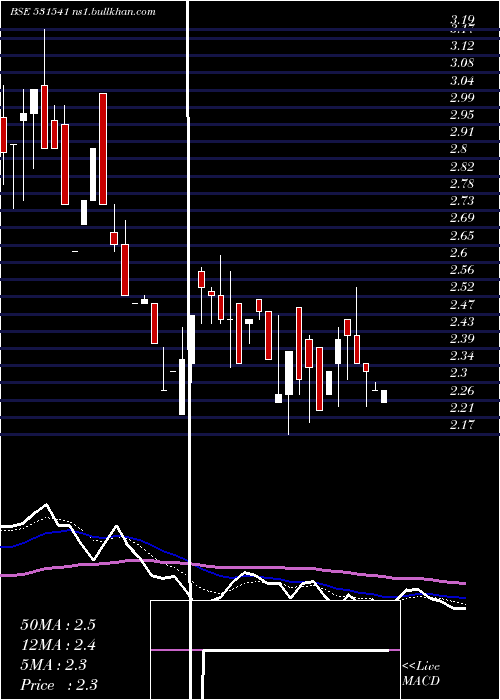Click the 2.65 price axis label
This screenshot has width=500, height=700.
462,235
